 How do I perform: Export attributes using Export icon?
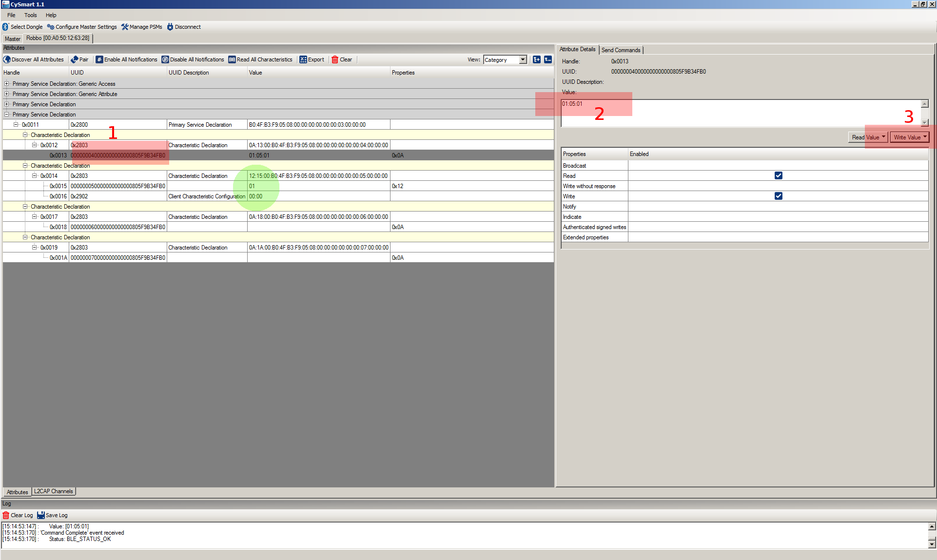click(303, 59)
